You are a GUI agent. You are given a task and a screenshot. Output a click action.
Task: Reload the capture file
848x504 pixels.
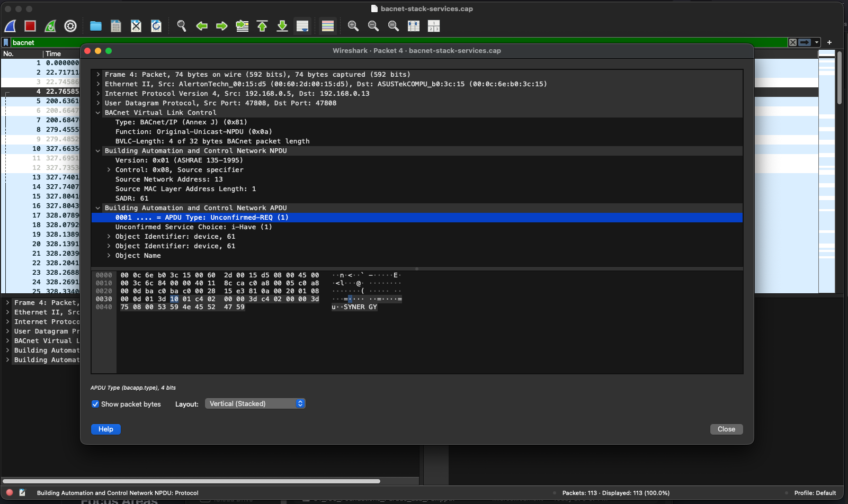click(156, 25)
